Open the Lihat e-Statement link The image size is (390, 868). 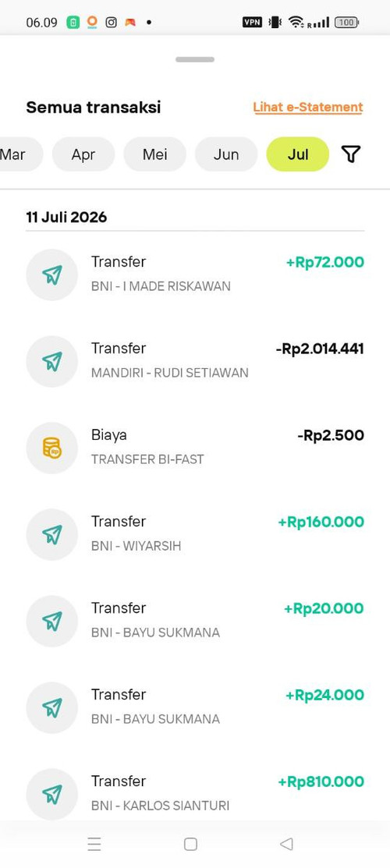pyautogui.click(x=308, y=108)
